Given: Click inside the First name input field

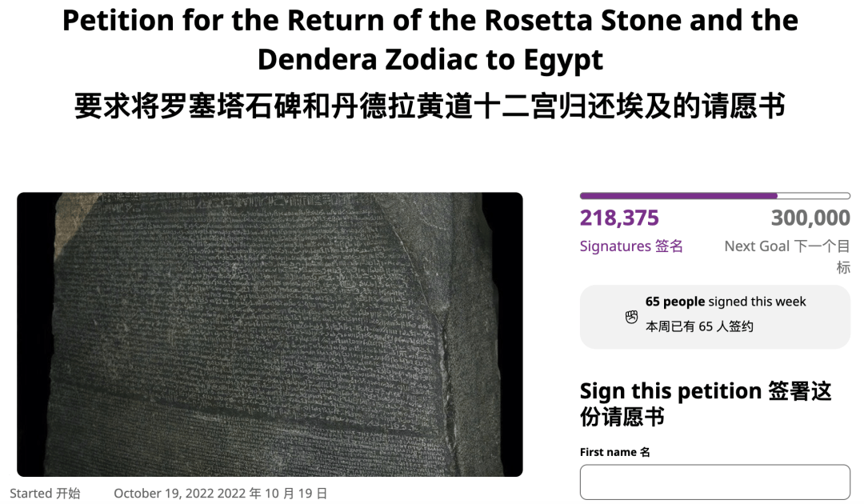Looking at the screenshot, I should pos(714,482).
